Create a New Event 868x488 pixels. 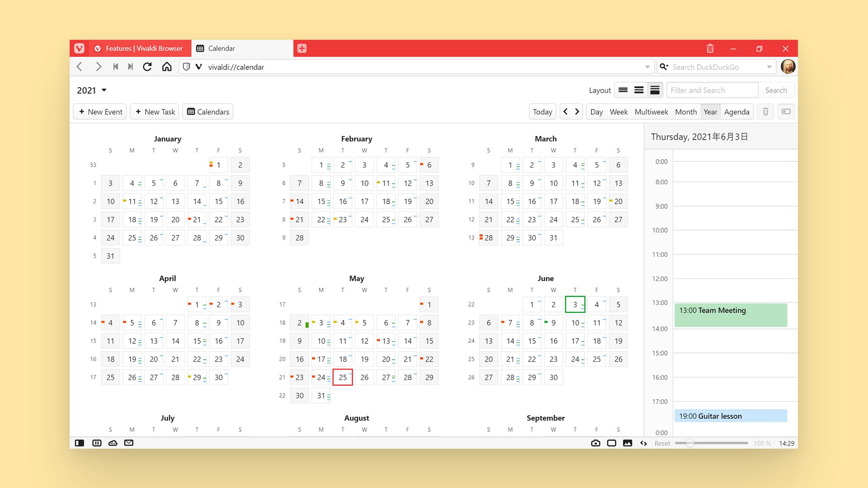[x=100, y=112]
